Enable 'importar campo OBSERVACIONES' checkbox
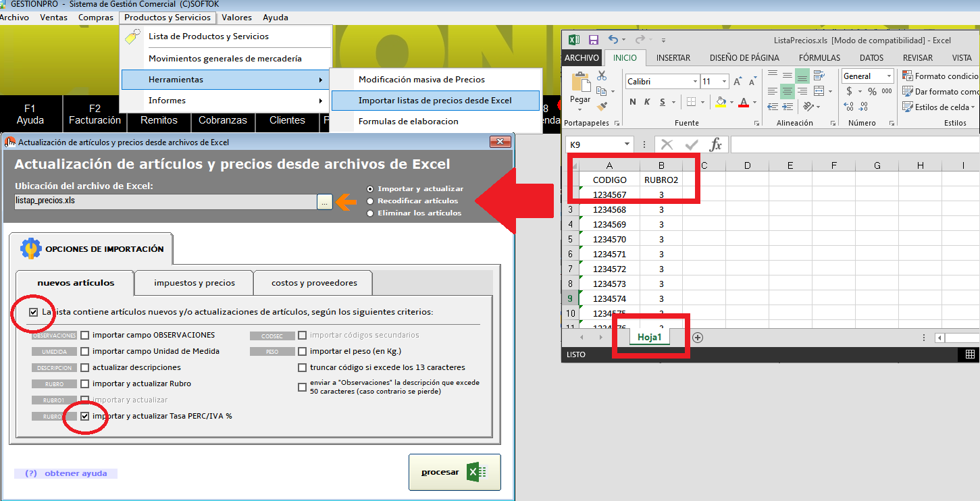Viewport: 980px width, 501px height. (x=85, y=335)
